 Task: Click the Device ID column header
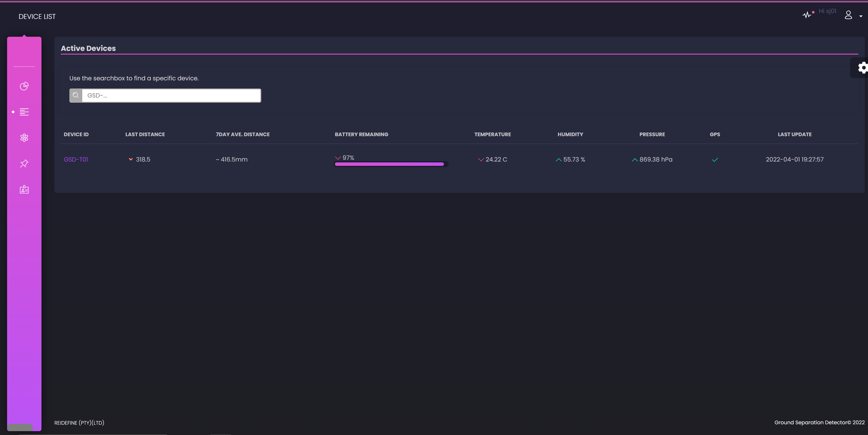tap(76, 134)
